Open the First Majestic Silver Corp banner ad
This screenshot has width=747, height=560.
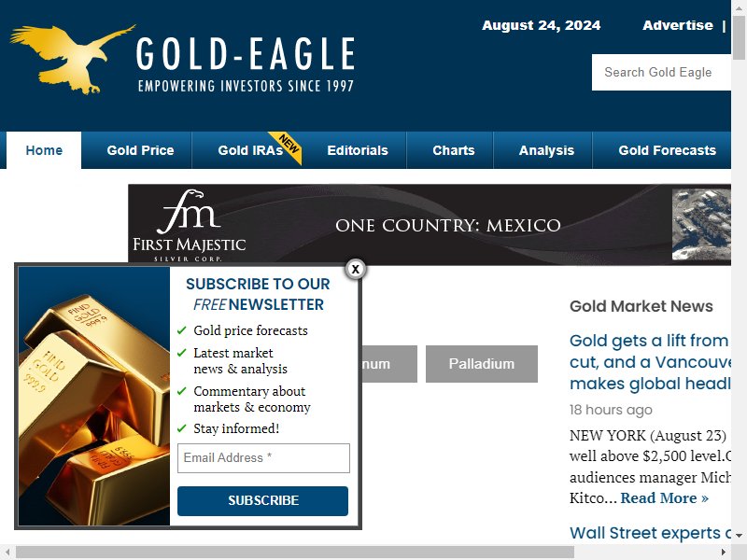point(430,224)
